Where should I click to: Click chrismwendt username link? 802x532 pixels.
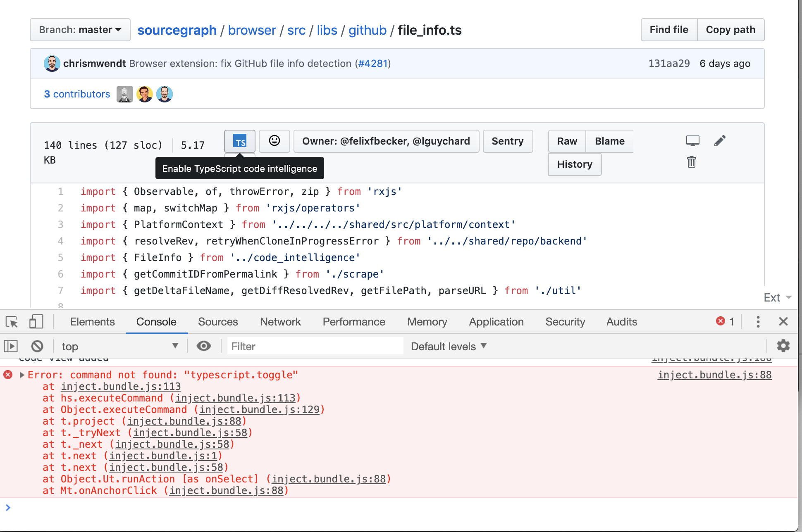click(94, 64)
